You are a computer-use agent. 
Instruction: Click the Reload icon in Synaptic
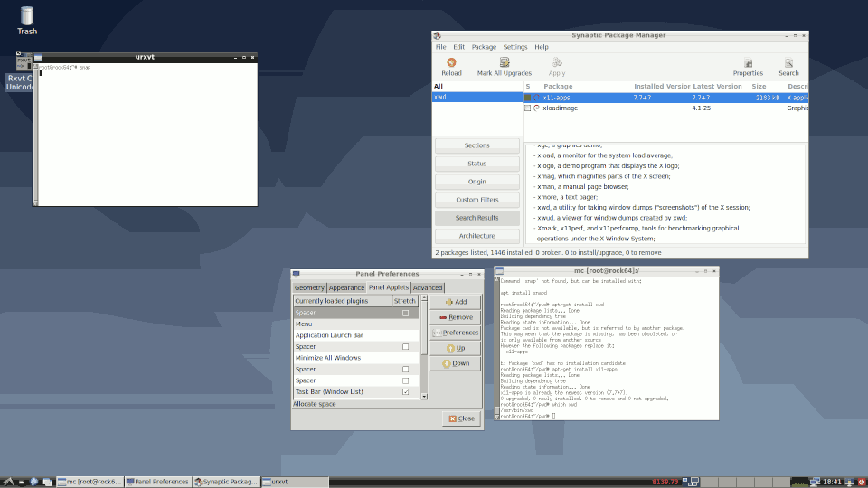click(x=451, y=62)
